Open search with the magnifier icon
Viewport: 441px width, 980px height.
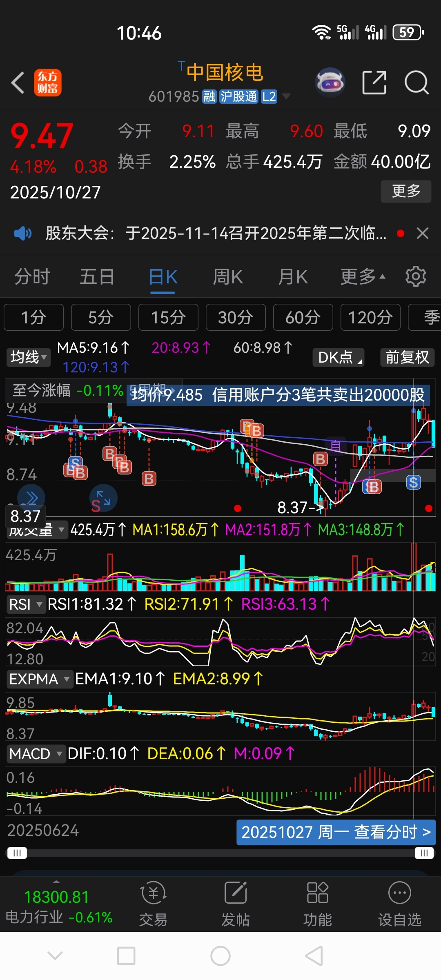tap(416, 82)
